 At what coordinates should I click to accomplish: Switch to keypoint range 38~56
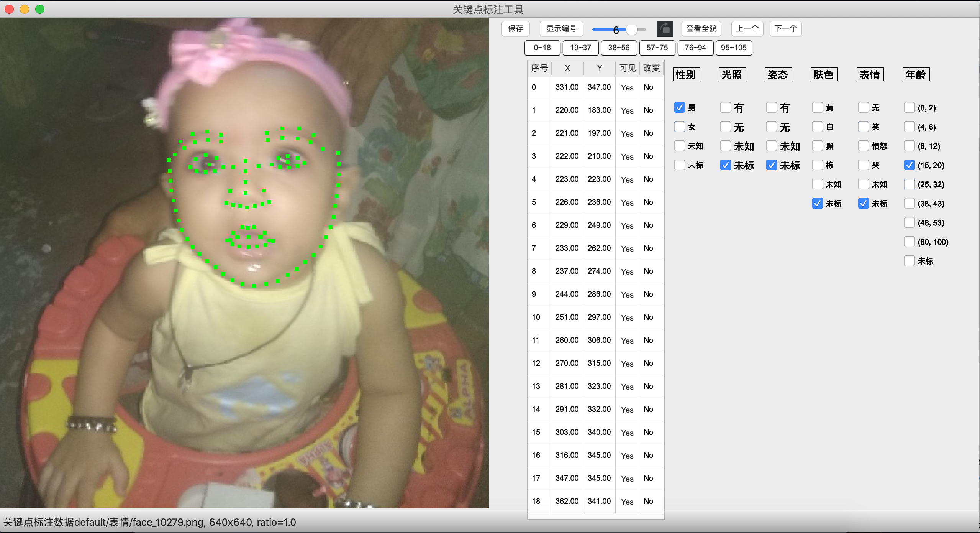(x=619, y=48)
